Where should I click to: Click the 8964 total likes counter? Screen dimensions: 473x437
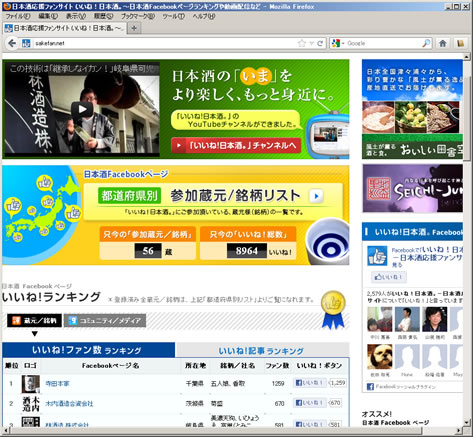[247, 251]
